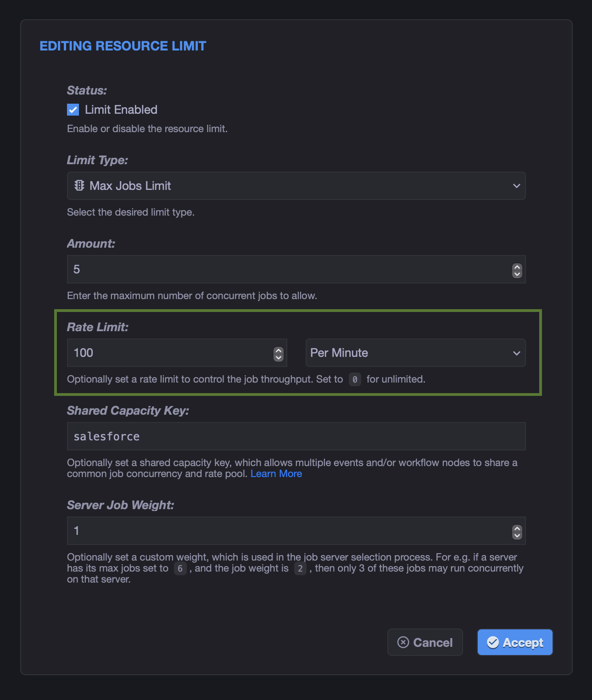Click the Limit Enabled label text
592x700 pixels.
pos(121,110)
